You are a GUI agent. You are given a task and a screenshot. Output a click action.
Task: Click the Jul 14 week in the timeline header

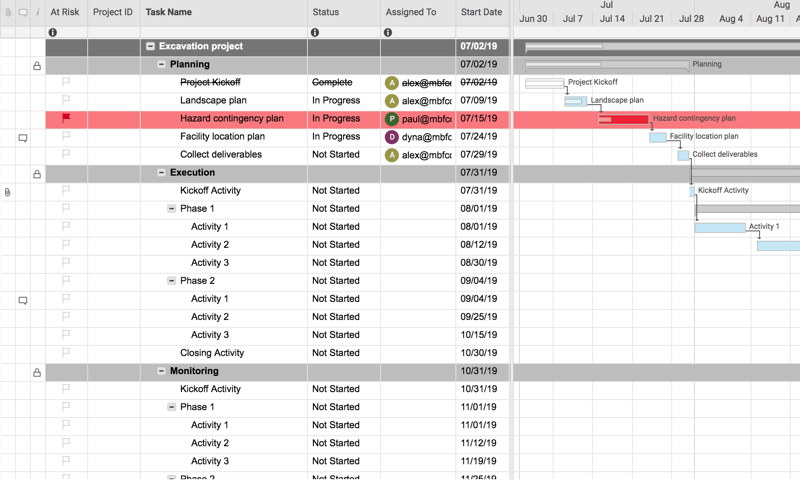pos(612,19)
